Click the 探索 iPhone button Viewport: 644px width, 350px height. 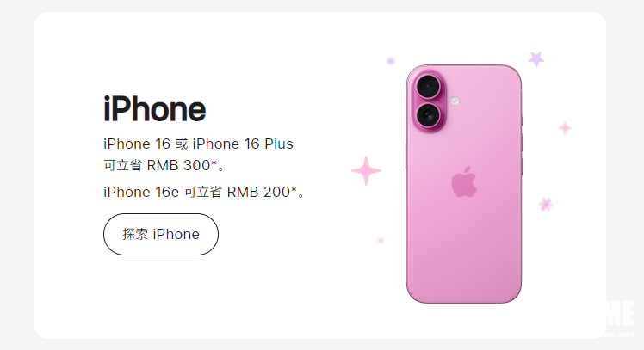click(x=161, y=234)
